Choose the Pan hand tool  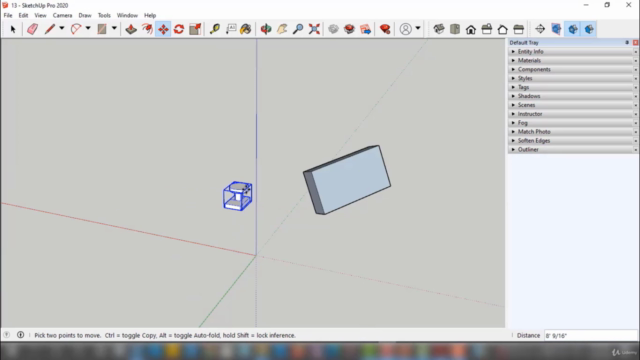(282, 29)
